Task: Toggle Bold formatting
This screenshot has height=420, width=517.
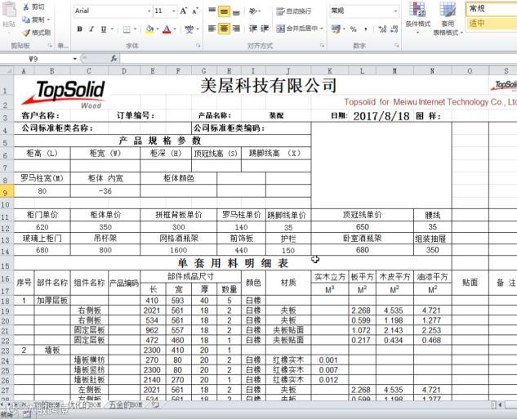Action: coord(79,29)
